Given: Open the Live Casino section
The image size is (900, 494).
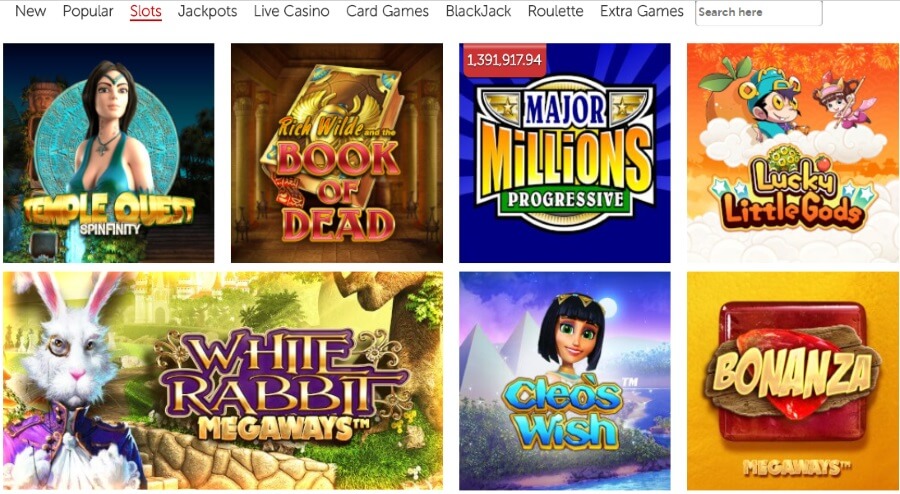Looking at the screenshot, I should tap(292, 11).
